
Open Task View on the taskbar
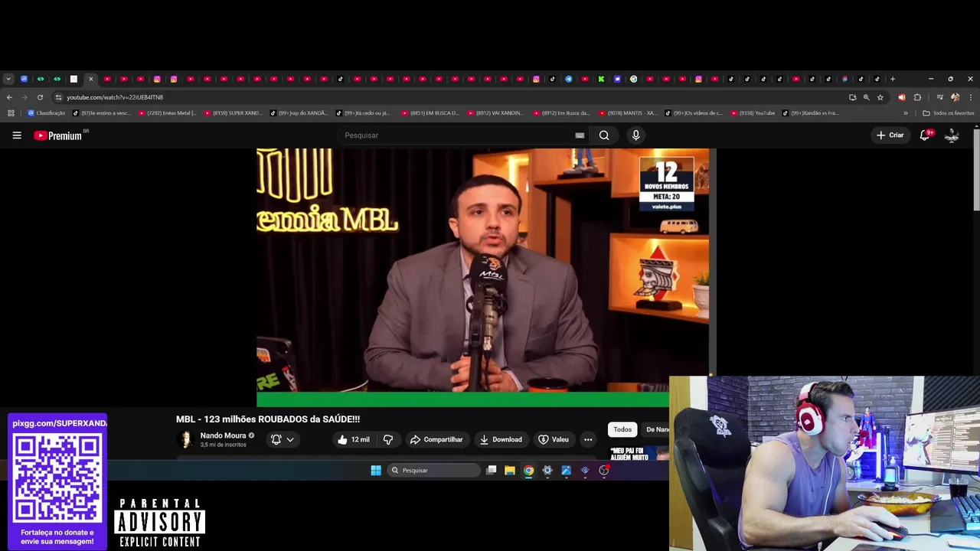click(492, 471)
